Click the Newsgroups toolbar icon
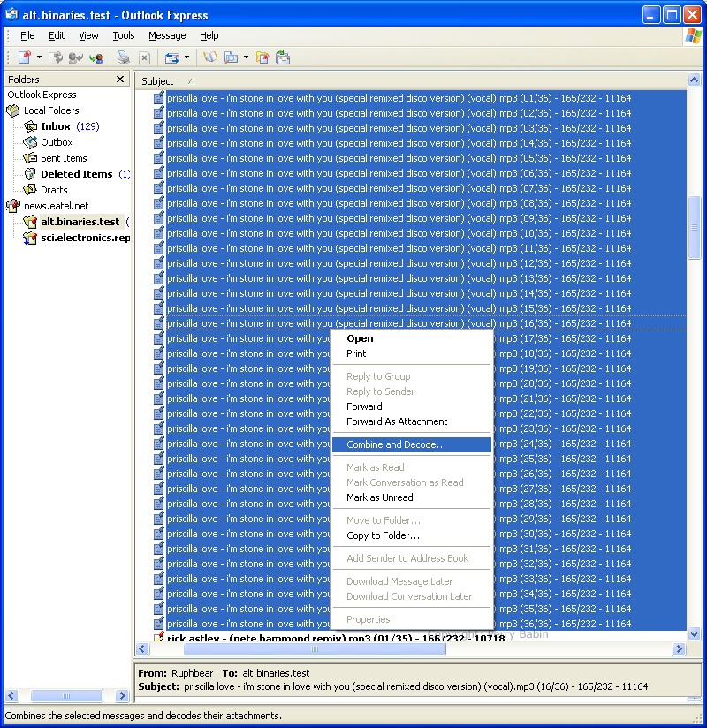This screenshot has width=707, height=728. click(x=263, y=57)
